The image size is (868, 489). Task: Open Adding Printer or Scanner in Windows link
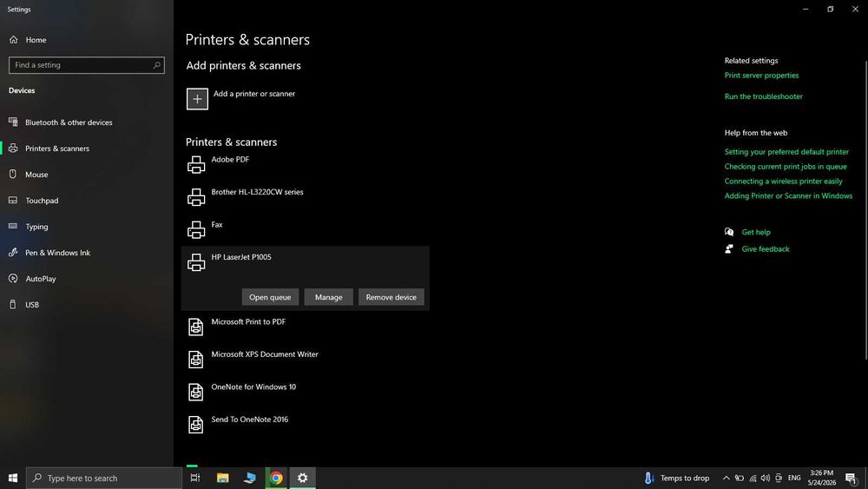788,196
